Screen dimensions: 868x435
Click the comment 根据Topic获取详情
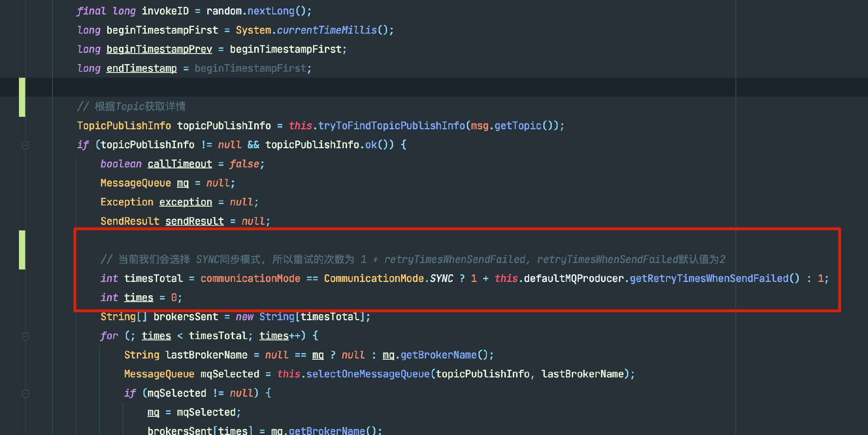click(x=131, y=107)
